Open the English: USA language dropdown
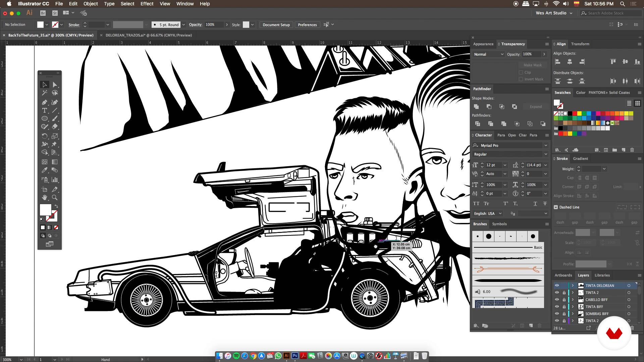This screenshot has width=644, height=362. [487, 214]
